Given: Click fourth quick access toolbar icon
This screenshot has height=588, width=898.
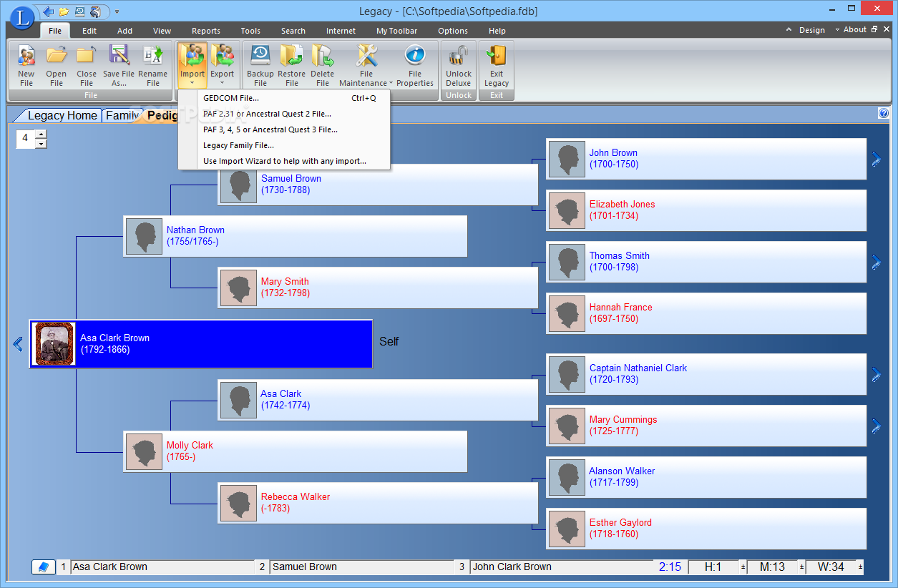Looking at the screenshot, I should click(x=95, y=11).
